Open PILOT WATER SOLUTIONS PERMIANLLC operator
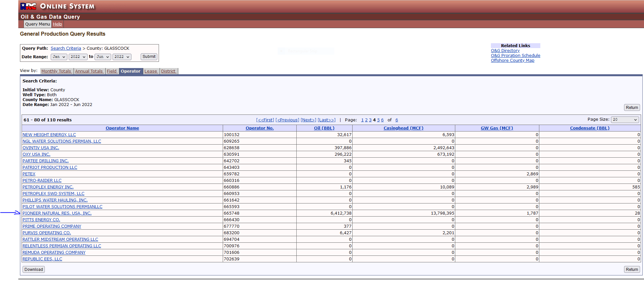The width and height of the screenshot is (644, 281). point(62,207)
